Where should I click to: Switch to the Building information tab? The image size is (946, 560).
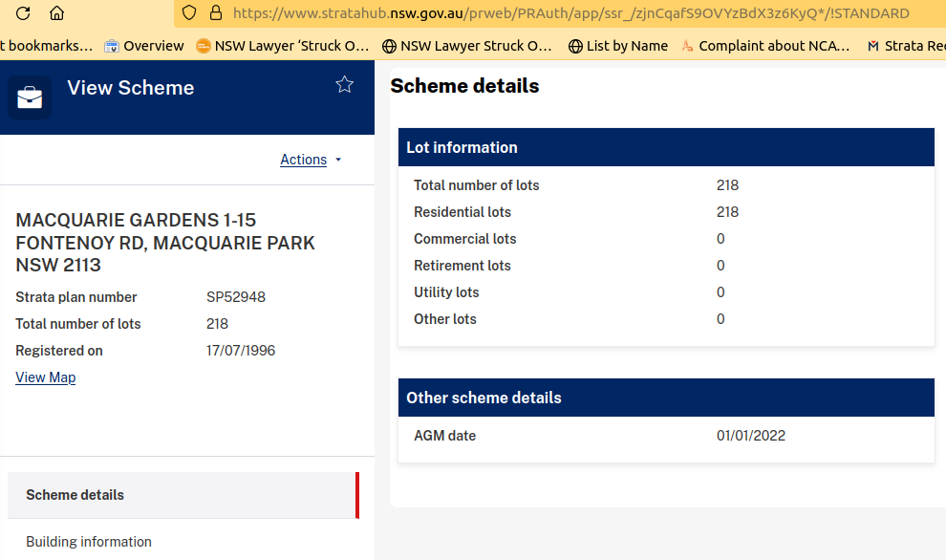click(89, 542)
